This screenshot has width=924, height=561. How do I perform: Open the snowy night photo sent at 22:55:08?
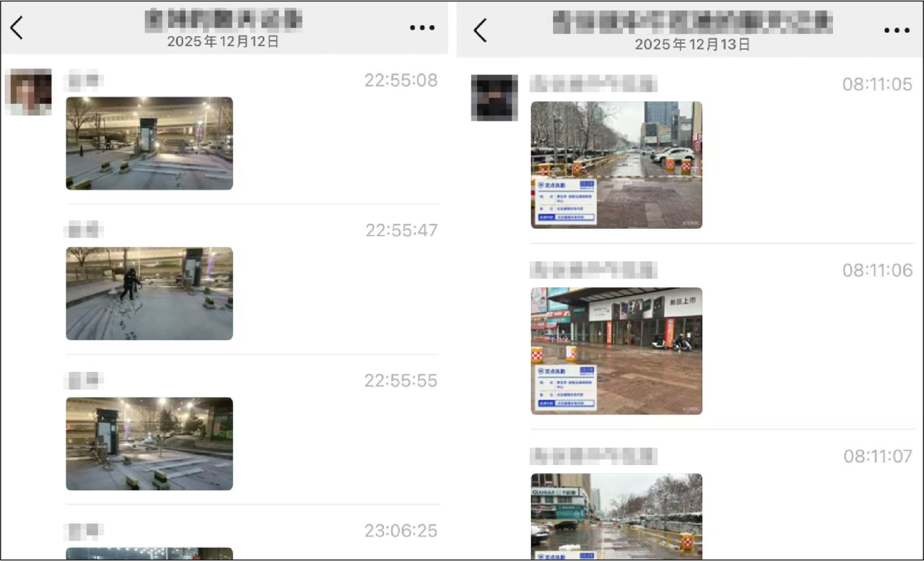coord(149,144)
